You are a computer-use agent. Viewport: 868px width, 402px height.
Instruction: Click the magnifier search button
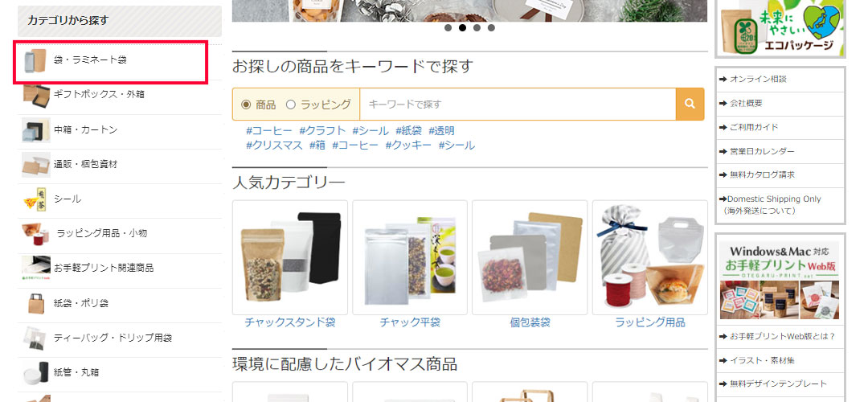point(690,104)
